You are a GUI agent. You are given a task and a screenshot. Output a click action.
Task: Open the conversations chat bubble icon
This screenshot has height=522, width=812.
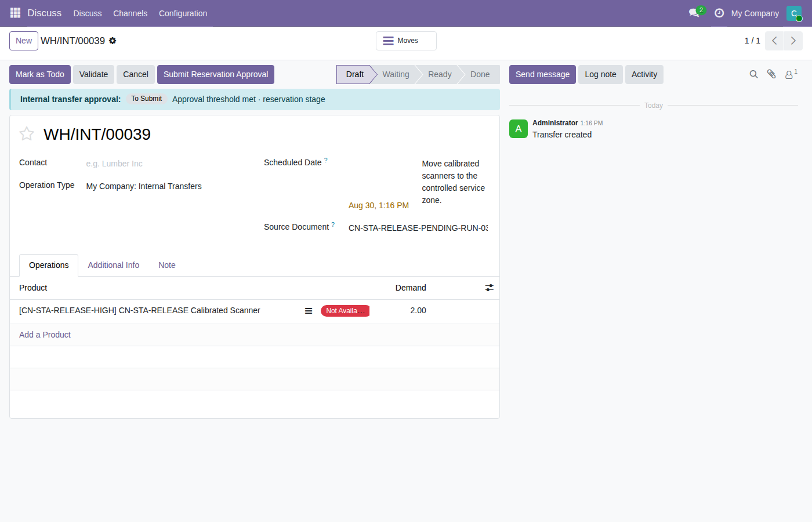click(694, 13)
